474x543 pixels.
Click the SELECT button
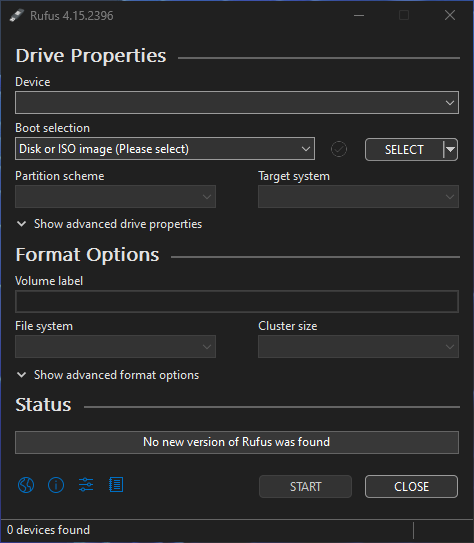[x=404, y=150]
